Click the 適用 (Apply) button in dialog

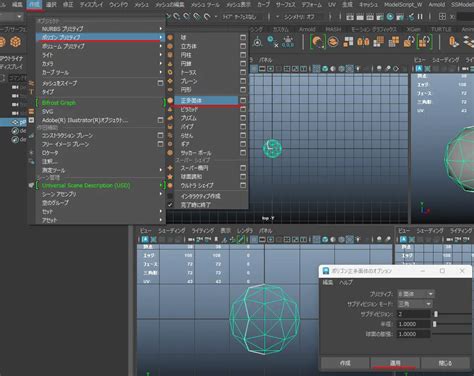pos(395,363)
